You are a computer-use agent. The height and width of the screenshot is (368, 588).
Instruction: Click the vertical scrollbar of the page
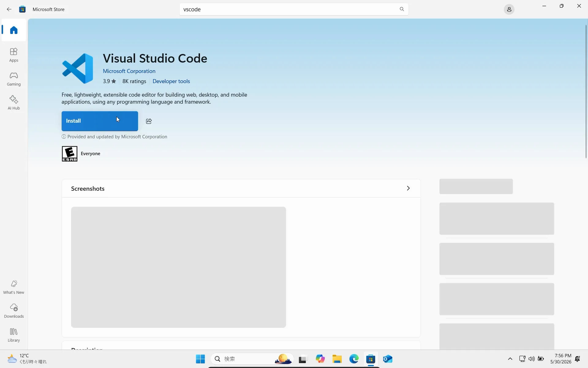[586, 91]
